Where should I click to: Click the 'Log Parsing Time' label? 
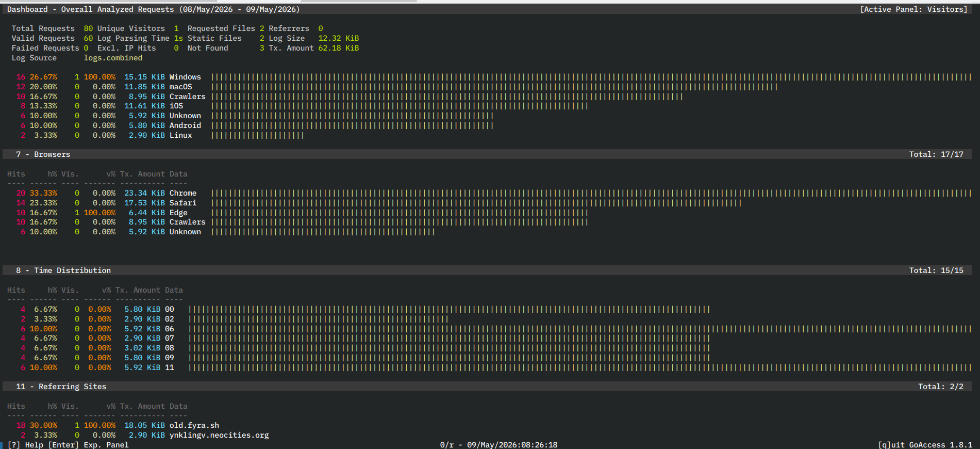pyautogui.click(x=134, y=38)
